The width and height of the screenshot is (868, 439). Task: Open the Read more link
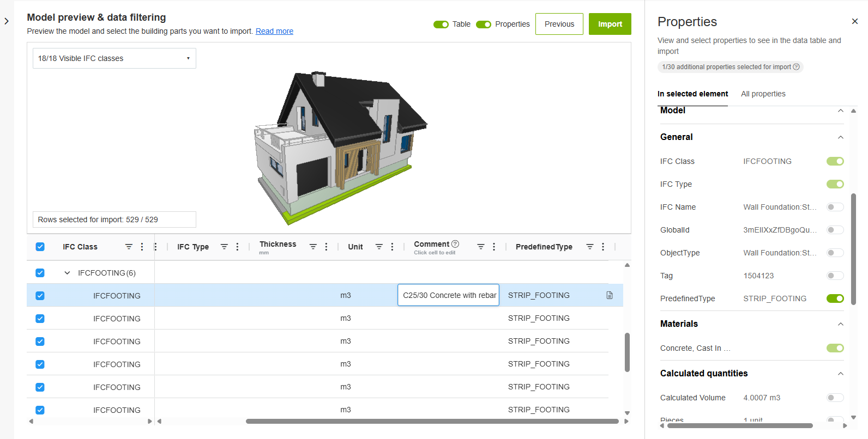[x=274, y=31]
